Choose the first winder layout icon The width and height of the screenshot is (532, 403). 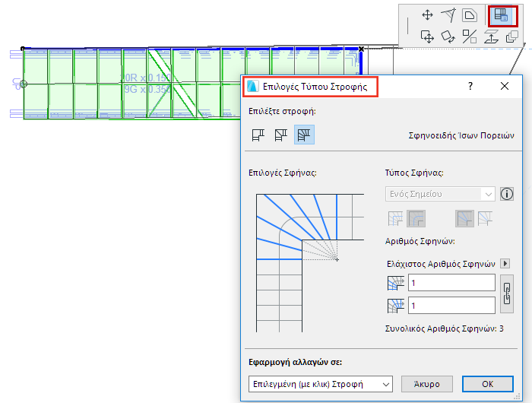395,218
